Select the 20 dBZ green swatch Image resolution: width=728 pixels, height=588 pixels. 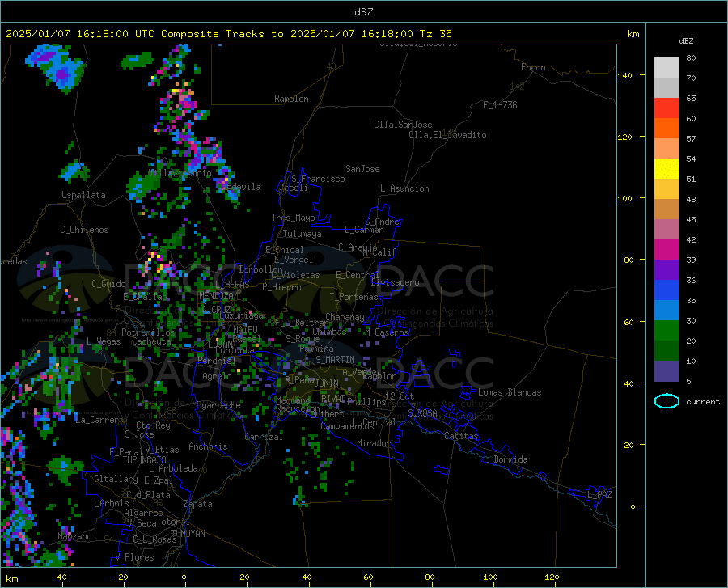coord(667,331)
